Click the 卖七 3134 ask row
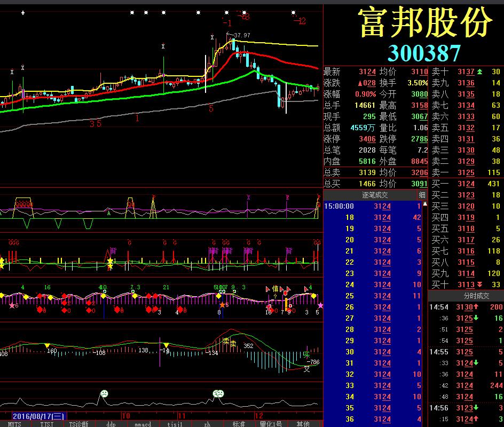This screenshot has height=427, width=504. [x=466, y=105]
